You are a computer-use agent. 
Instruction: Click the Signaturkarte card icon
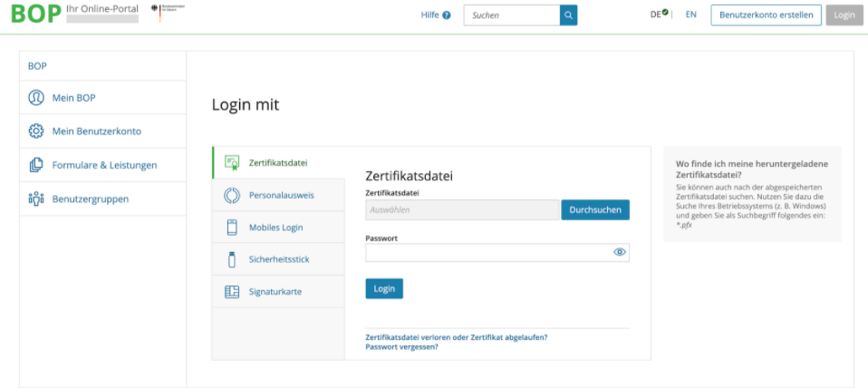232,292
